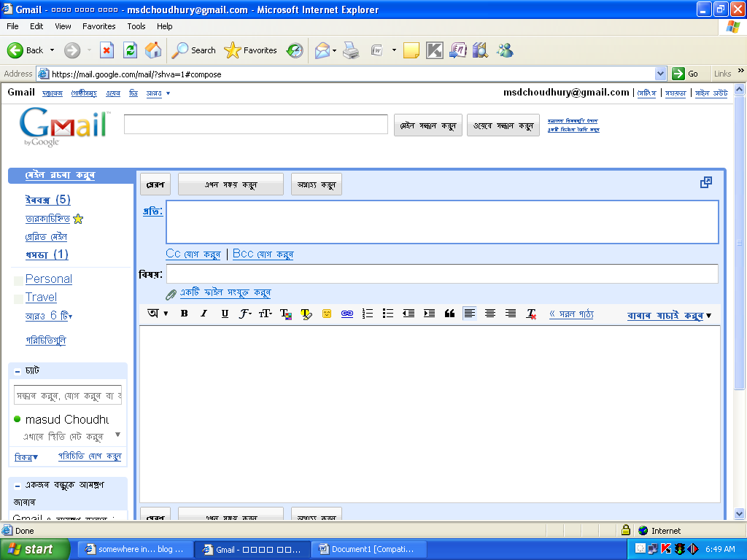Image resolution: width=747 pixels, height=560 pixels.
Task: Open the View menu
Action: (x=63, y=26)
